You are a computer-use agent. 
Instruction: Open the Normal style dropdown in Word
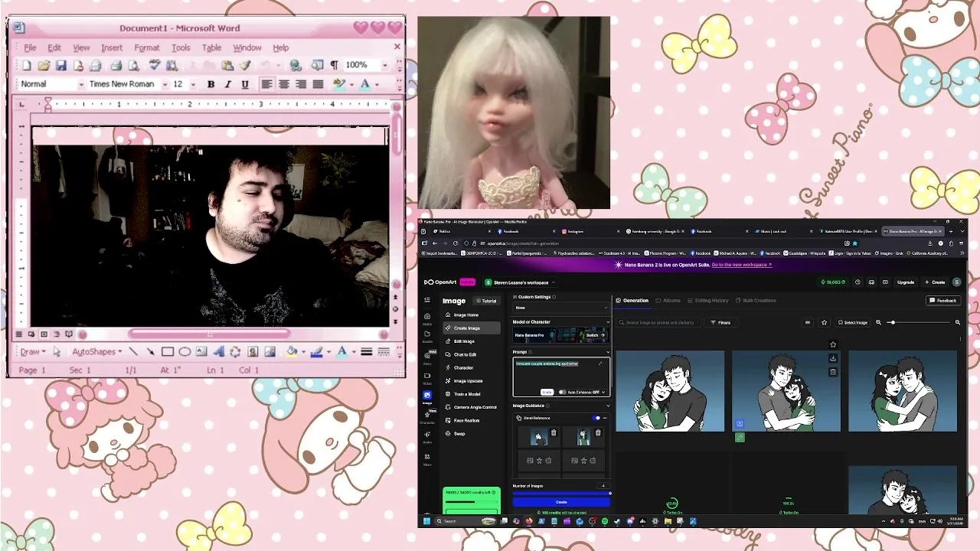(x=80, y=84)
